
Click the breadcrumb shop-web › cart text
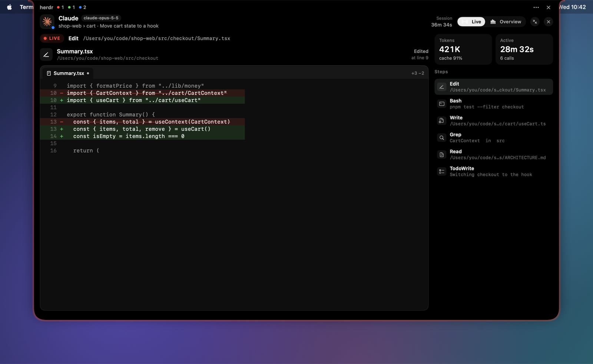pyautogui.click(x=77, y=26)
